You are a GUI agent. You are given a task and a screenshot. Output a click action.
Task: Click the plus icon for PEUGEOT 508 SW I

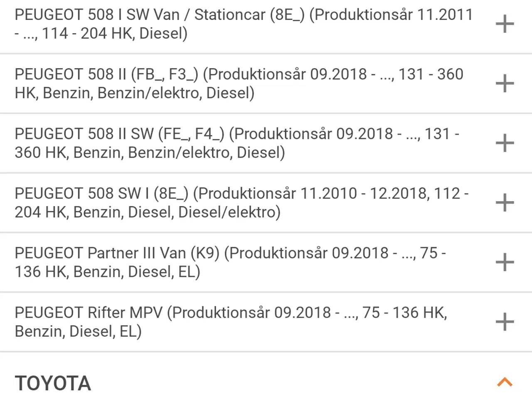pos(505,202)
